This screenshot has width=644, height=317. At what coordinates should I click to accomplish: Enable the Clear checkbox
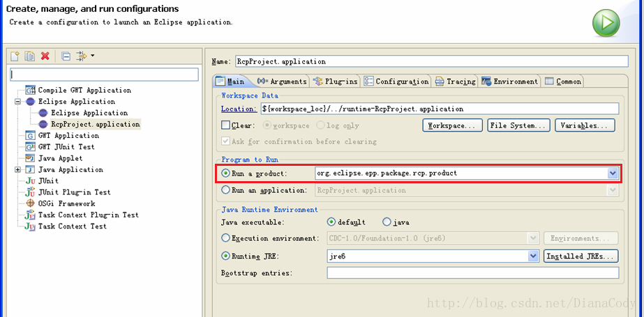(x=225, y=125)
